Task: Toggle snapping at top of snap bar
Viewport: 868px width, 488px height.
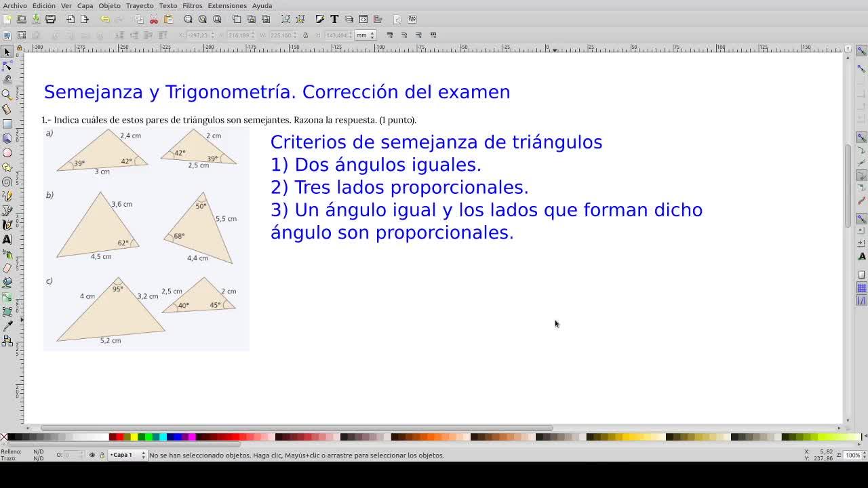Action: pyautogui.click(x=862, y=52)
